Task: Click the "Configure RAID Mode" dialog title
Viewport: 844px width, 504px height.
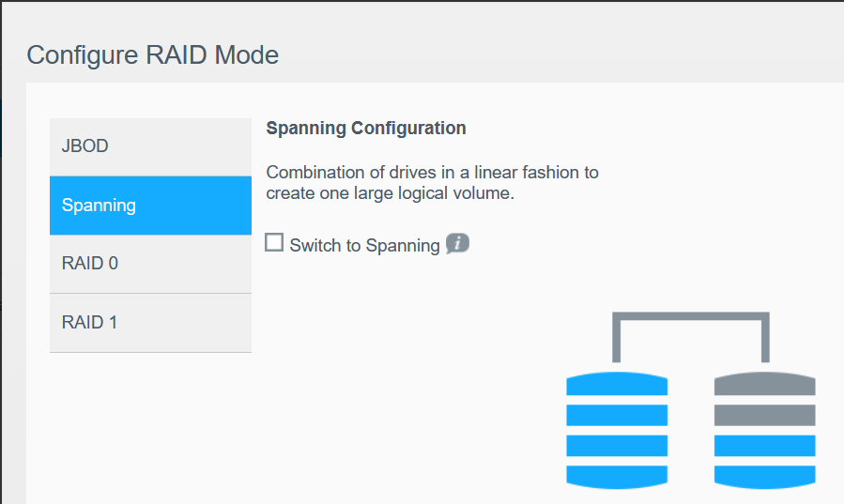Action: point(152,54)
